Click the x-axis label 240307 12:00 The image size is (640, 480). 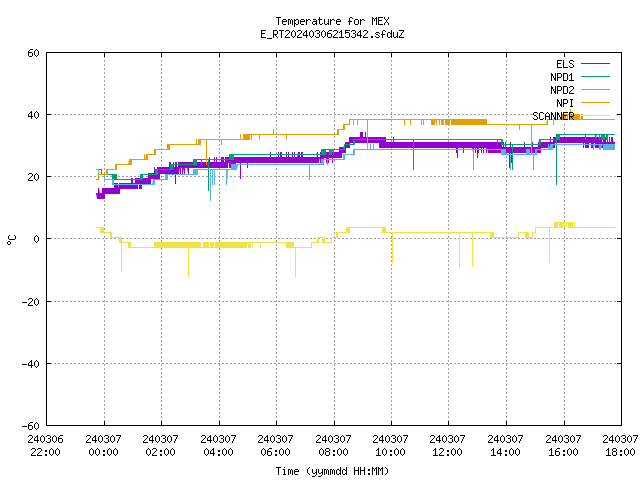(x=448, y=446)
